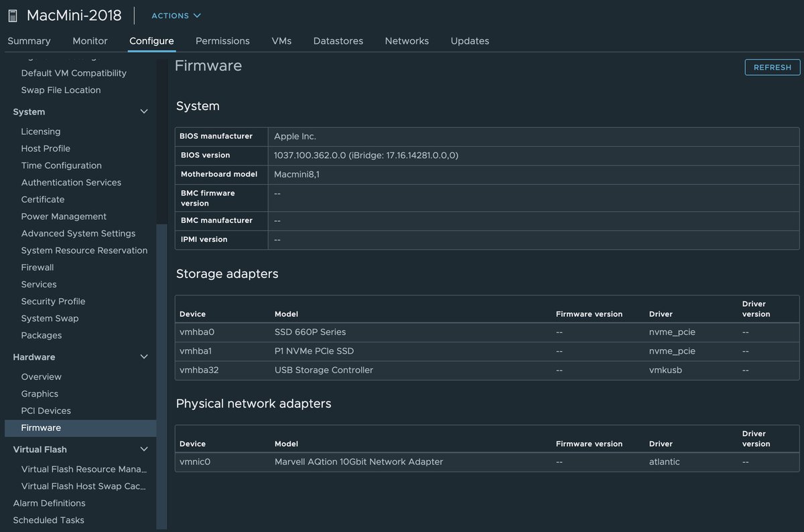This screenshot has height=532, width=804.
Task: Open hardware Overview
Action: 41,377
